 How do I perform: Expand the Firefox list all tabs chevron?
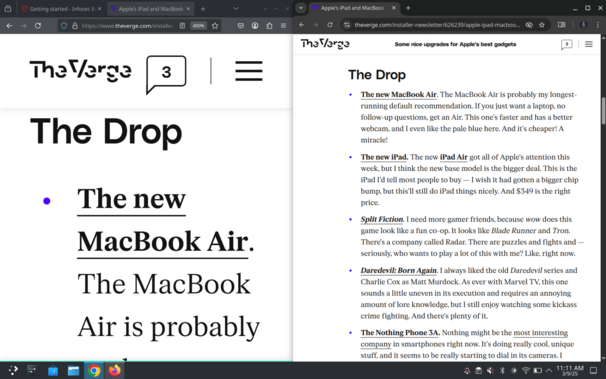[x=236, y=8]
